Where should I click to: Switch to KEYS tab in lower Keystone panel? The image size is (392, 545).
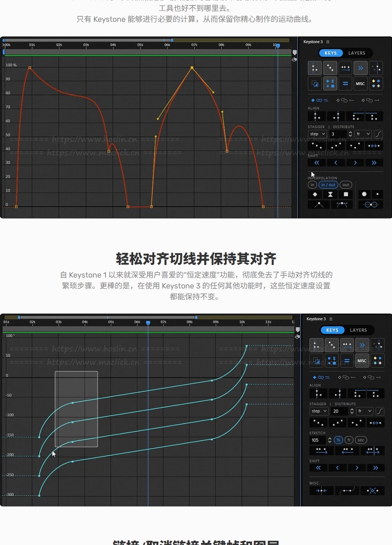click(x=333, y=330)
